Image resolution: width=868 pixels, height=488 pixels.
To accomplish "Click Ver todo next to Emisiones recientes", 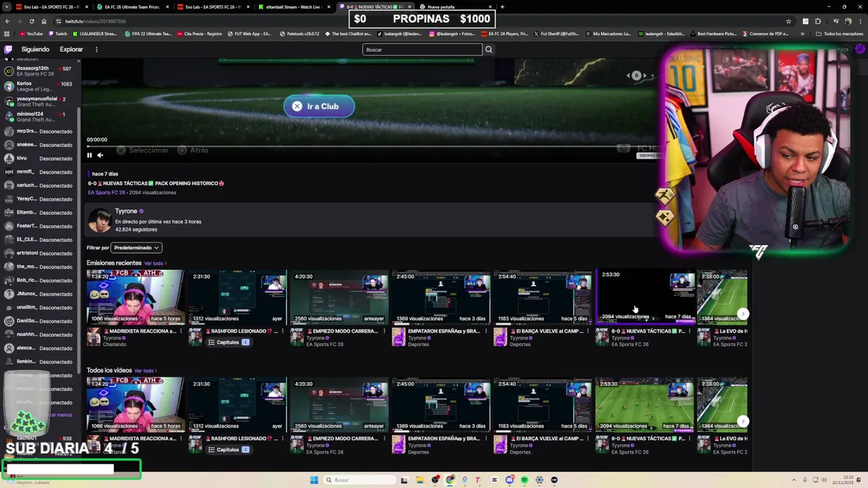I will coord(155,264).
